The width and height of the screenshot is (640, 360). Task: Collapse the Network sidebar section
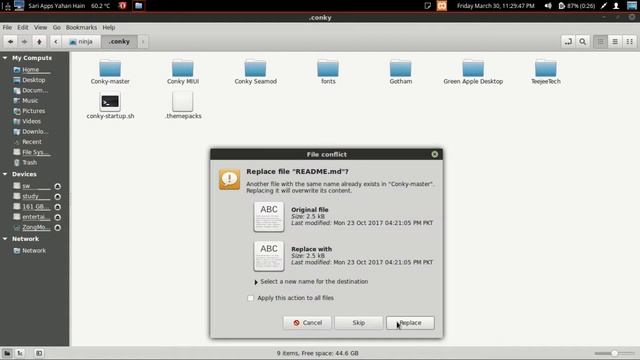[x=5, y=239]
